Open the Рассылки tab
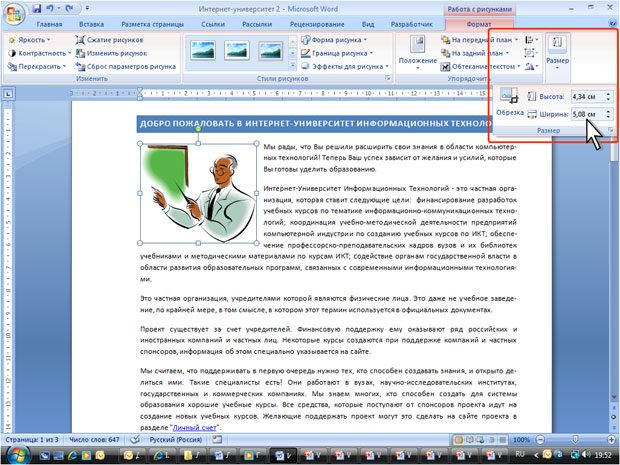The image size is (620, 465). tap(257, 24)
